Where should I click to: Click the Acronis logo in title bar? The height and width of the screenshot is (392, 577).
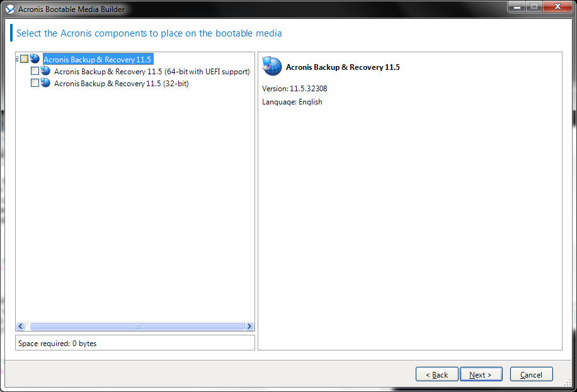(10, 9)
